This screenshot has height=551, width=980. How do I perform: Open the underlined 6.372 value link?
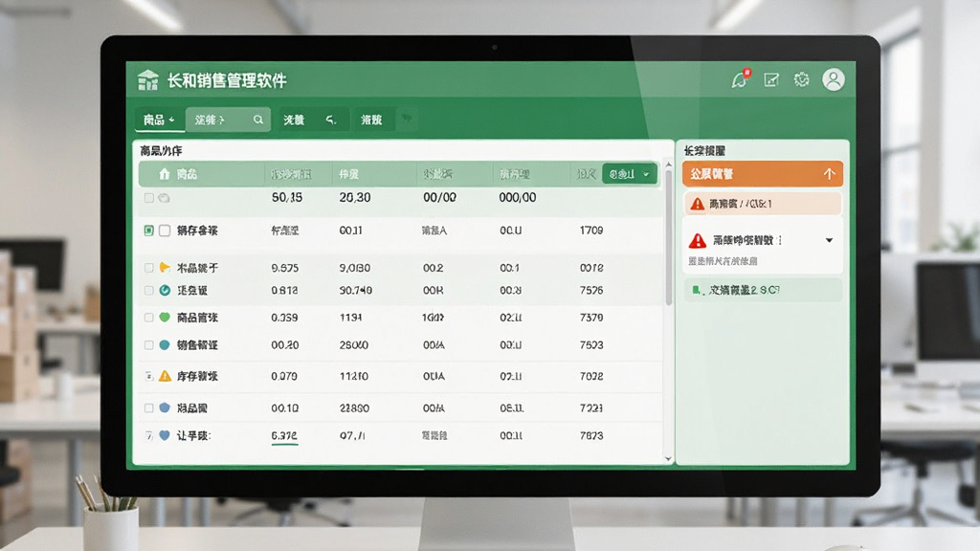pyautogui.click(x=284, y=436)
